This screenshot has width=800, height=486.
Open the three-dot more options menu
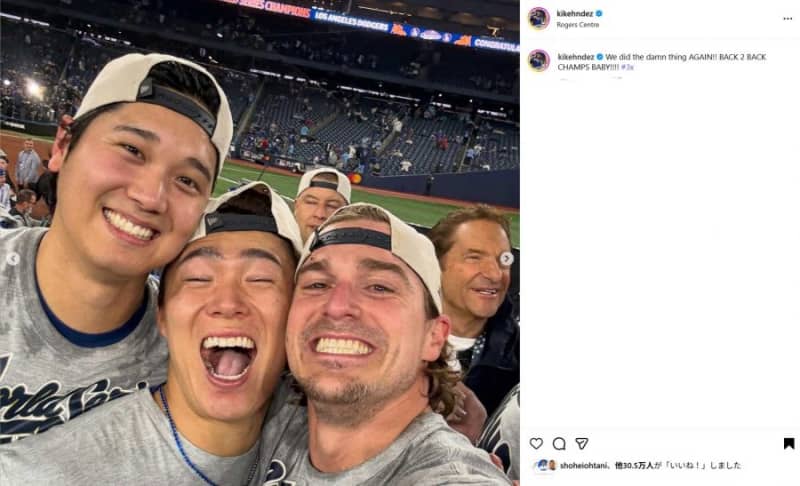tap(788, 18)
